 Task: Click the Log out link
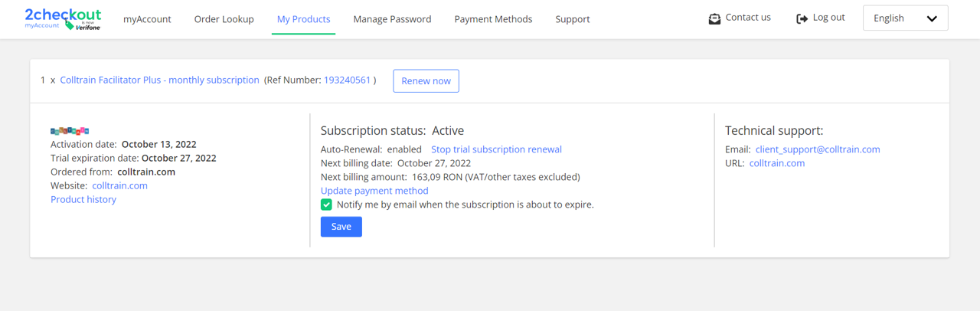(x=829, y=18)
